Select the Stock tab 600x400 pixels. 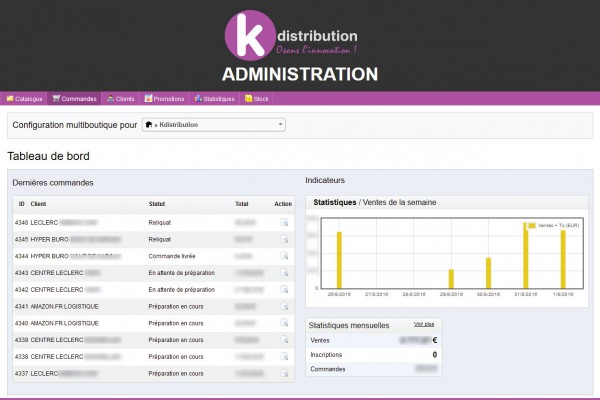[256, 99]
